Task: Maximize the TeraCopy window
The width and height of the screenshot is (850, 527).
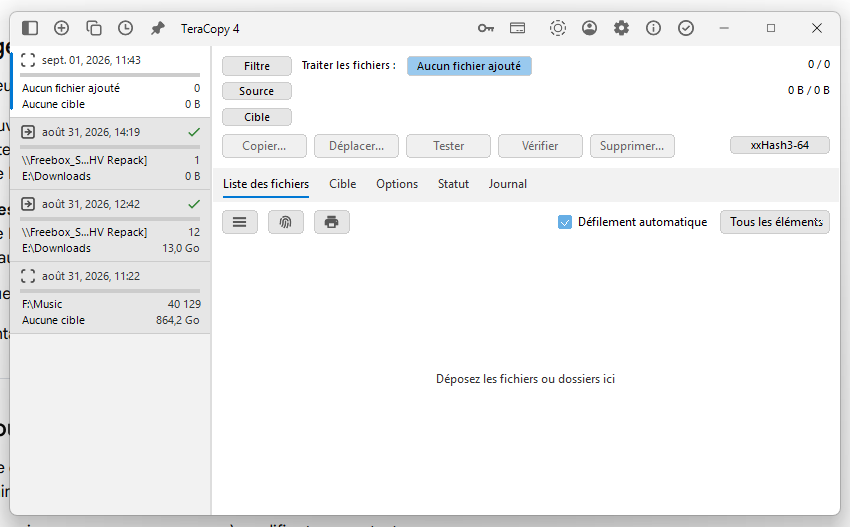Action: (771, 28)
